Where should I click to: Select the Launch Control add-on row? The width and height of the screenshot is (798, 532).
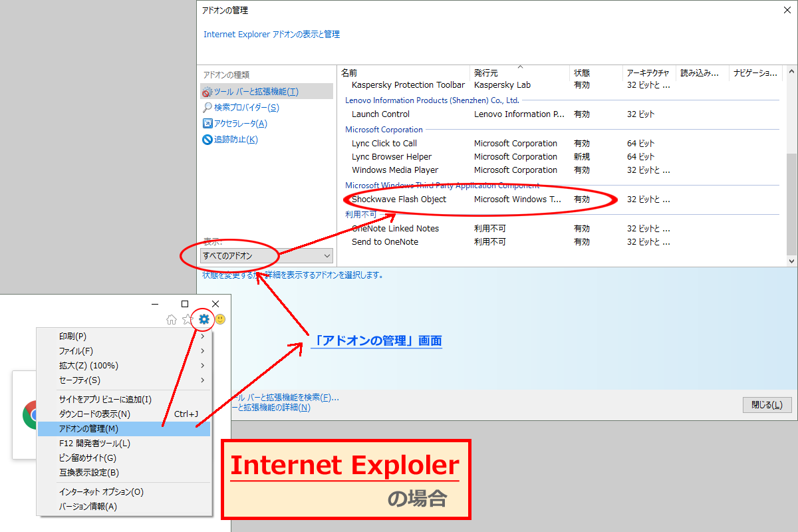point(561,114)
